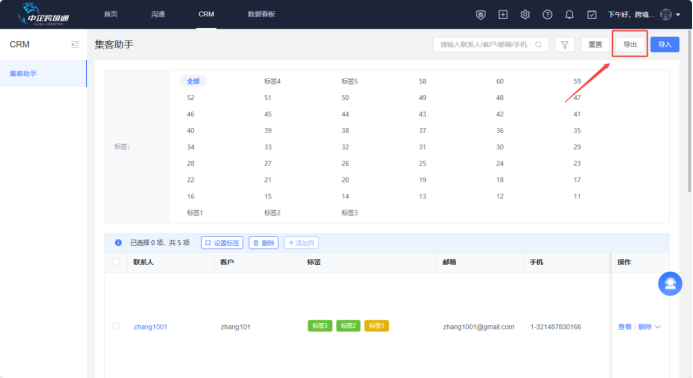Open the calendar task icon
Viewport: 693px width, 378px height.
(592, 15)
